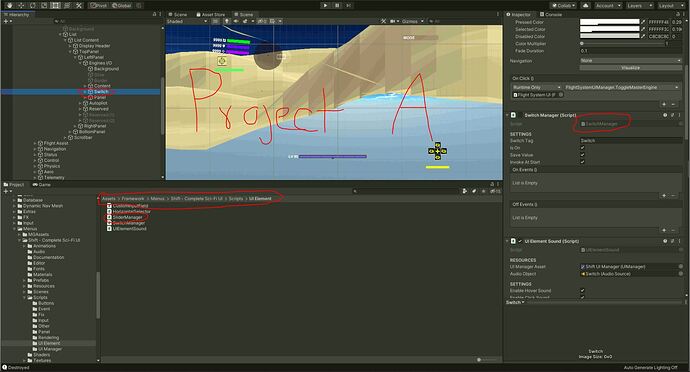The image size is (690, 372).
Task: Switch to the Asset Store tab
Action: pos(210,15)
